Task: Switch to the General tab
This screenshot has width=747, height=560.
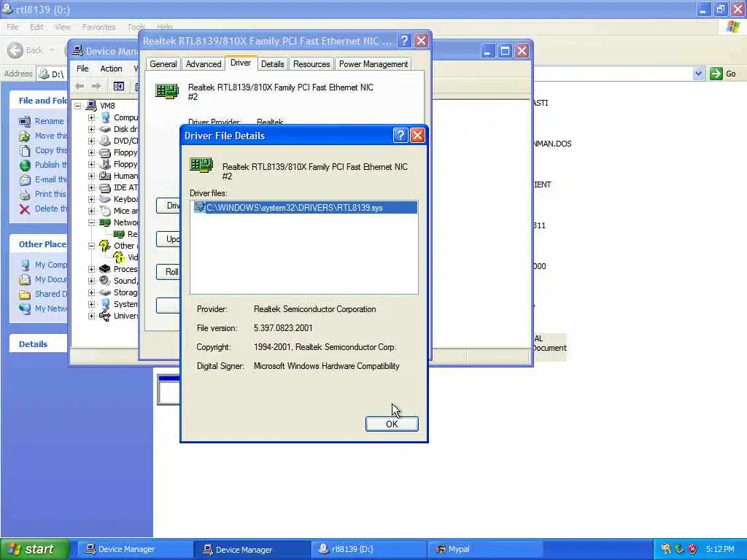Action: pos(163,64)
